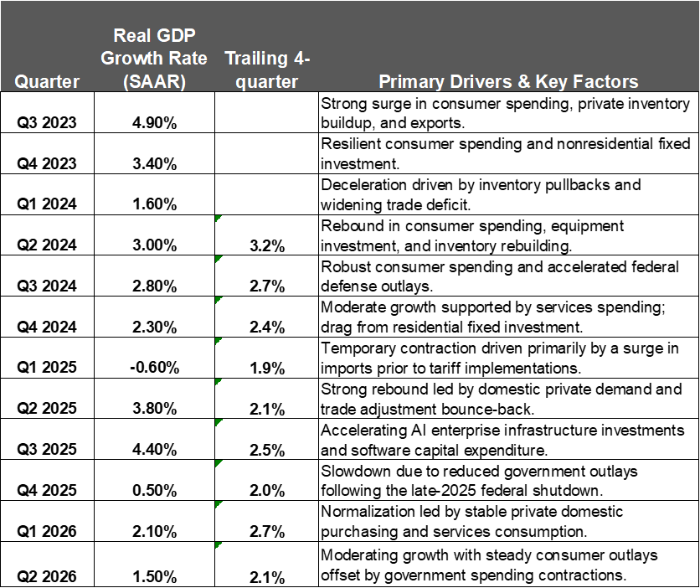Image resolution: width=700 pixels, height=588 pixels.
Task: Select the 'Resilient consumer spending' description cell
Action: [508, 153]
